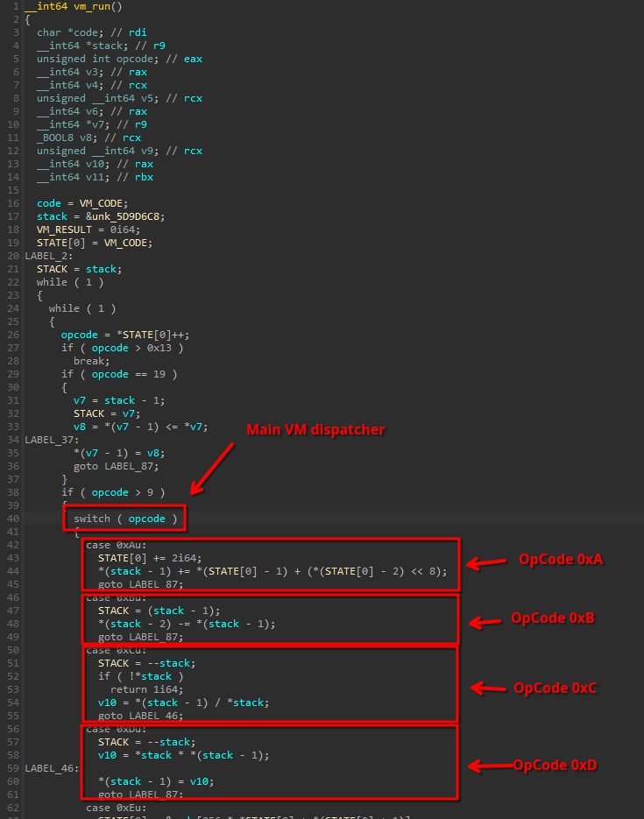Screen dimensions: 644x819
Task: Select the declaration "char *code; // rdi"
Action: (x=92, y=32)
